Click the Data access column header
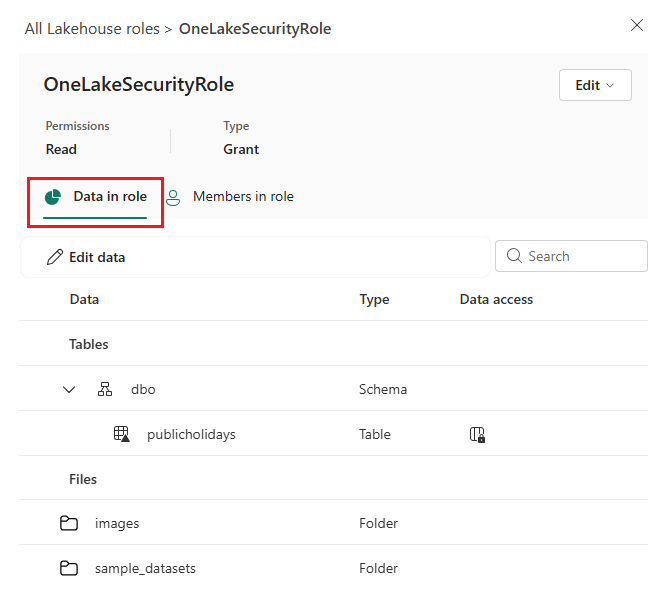This screenshot has width=664, height=607. pyautogui.click(x=496, y=299)
